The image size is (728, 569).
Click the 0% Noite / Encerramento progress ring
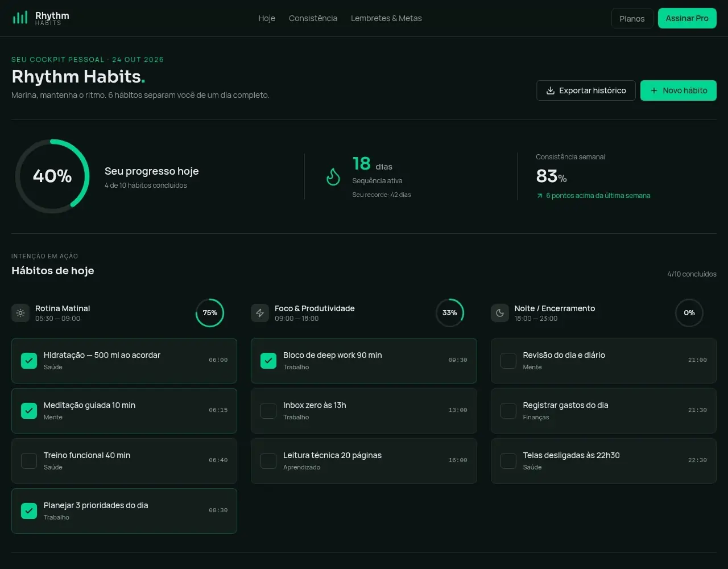coord(689,313)
